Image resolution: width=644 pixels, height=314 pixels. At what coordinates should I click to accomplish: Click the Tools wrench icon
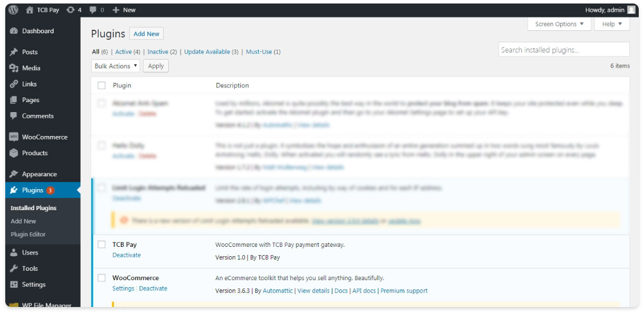(x=14, y=268)
